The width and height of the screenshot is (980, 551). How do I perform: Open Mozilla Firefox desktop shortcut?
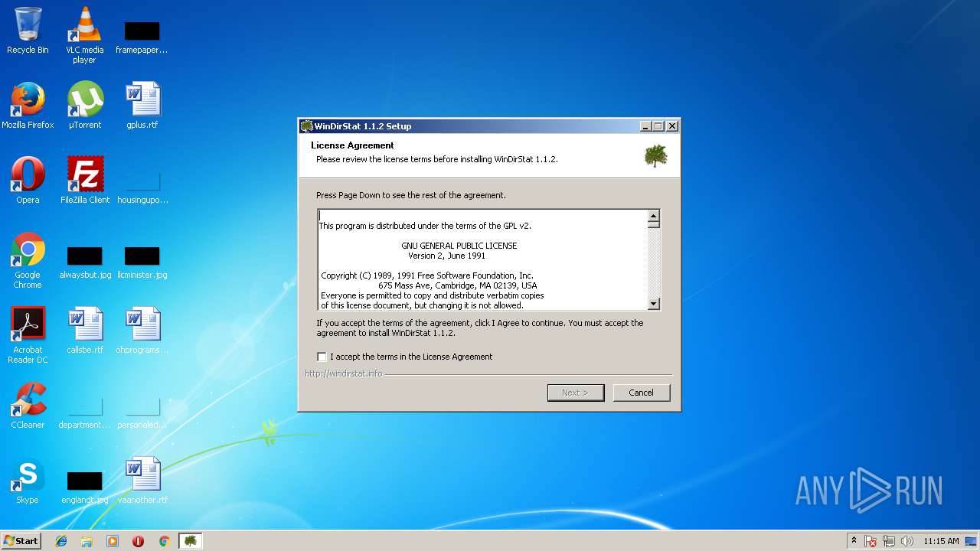click(28, 106)
